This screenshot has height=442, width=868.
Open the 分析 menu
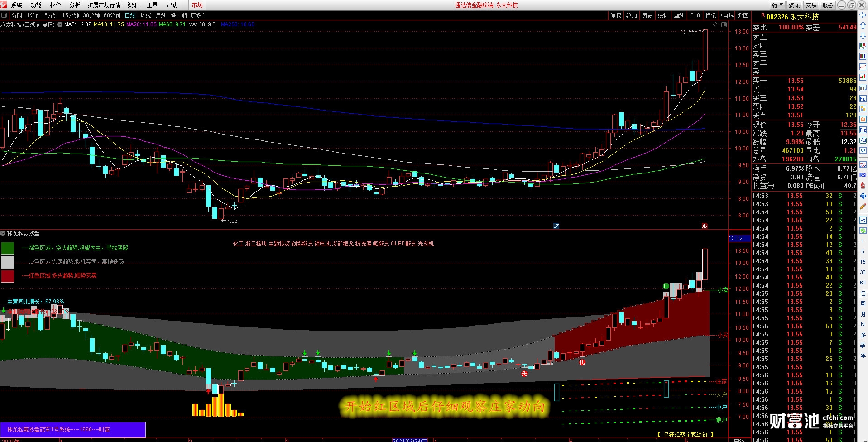pos(75,5)
